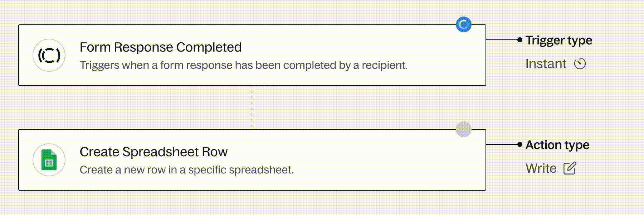The image size is (644, 215).
Task: Click the Trigger type label
Action: [559, 40]
